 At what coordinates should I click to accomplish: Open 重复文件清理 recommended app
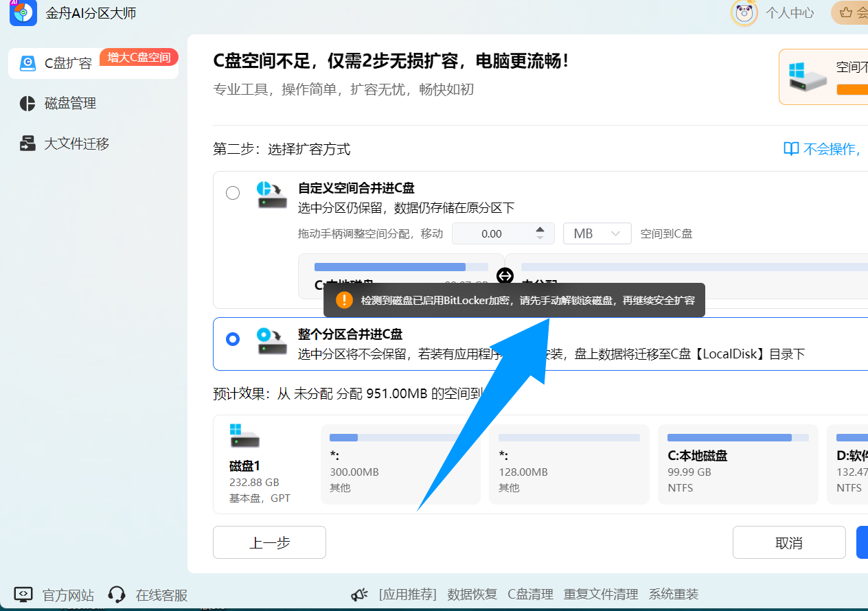point(601,594)
